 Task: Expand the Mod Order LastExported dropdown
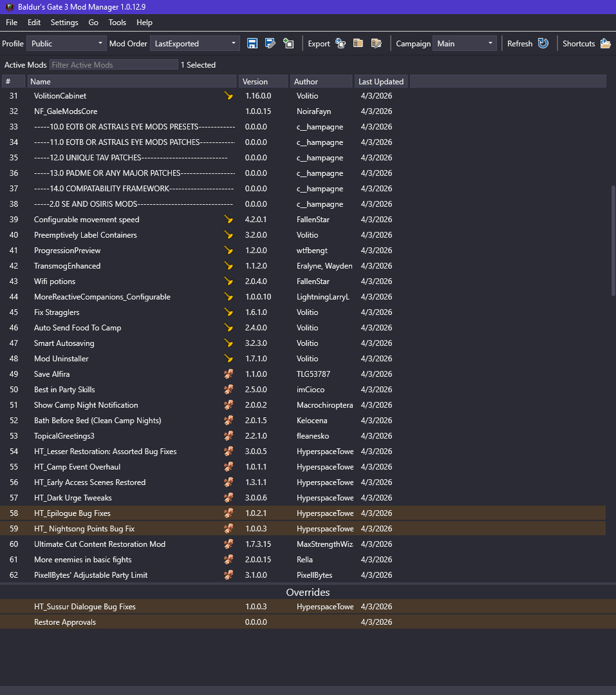pos(195,43)
